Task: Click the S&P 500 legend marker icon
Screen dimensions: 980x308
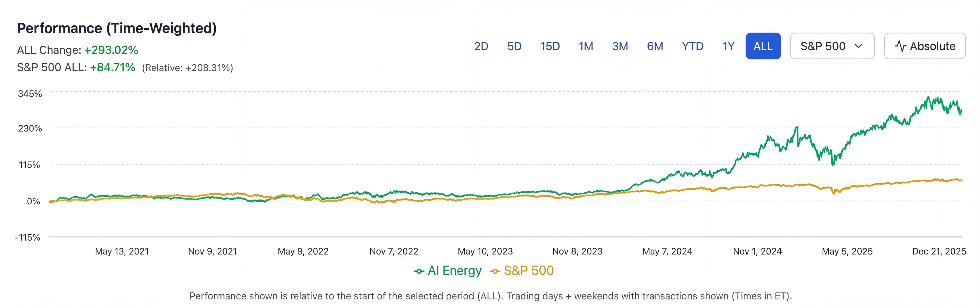Action: [495, 271]
